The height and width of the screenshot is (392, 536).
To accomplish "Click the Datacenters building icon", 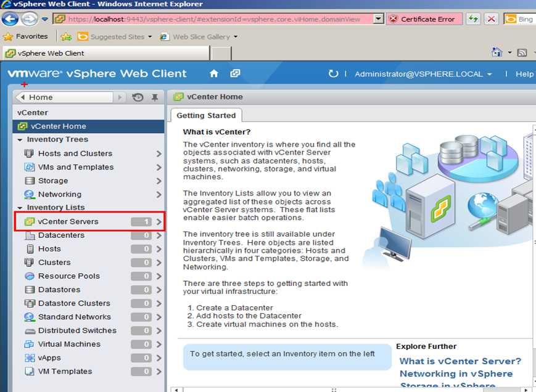I will tap(30, 235).
